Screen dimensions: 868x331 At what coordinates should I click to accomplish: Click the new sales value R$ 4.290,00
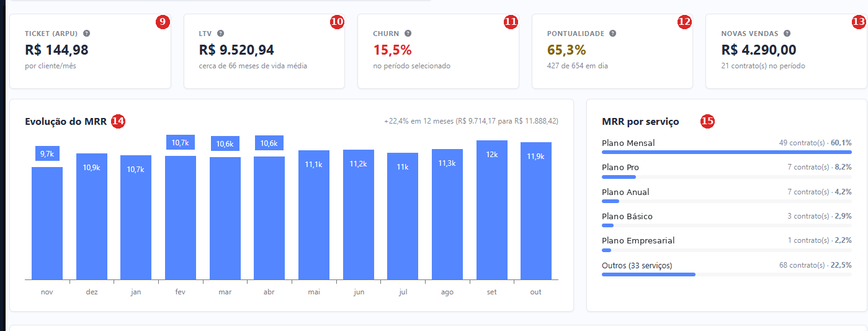[x=759, y=50]
